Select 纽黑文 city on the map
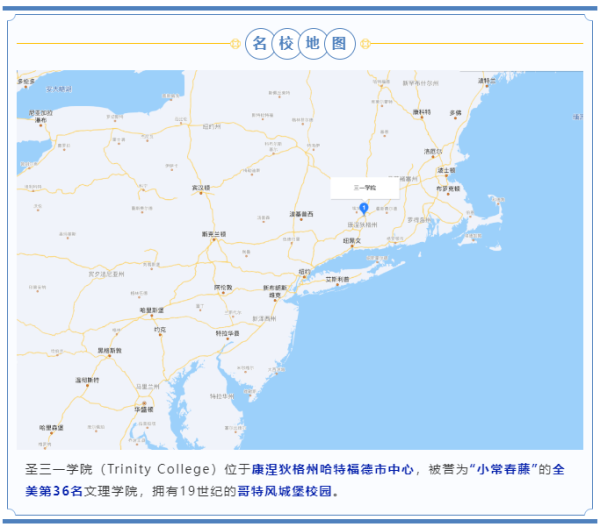 [x=352, y=241]
